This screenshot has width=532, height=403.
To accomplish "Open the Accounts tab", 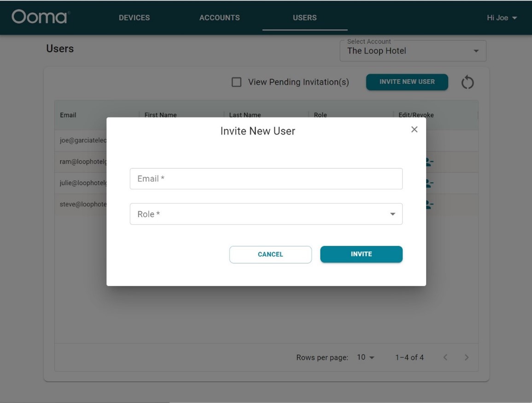I will pyautogui.click(x=220, y=18).
